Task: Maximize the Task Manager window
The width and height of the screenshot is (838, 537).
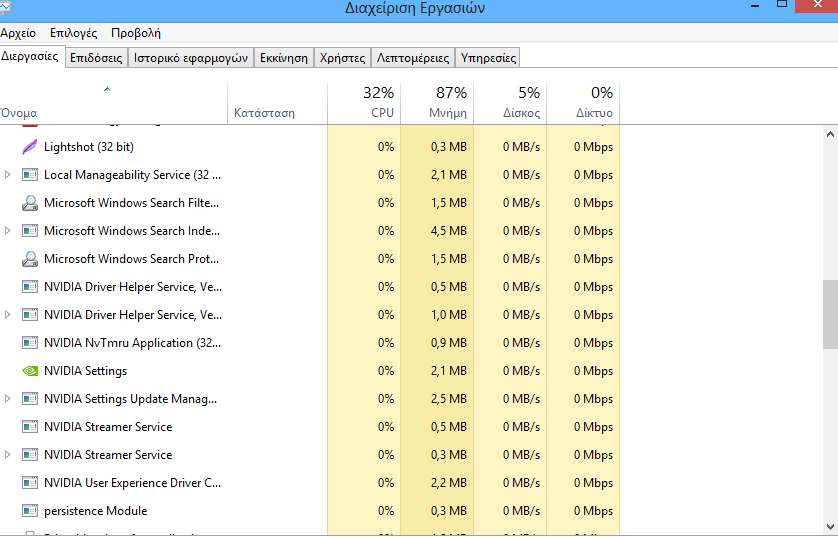Action: (781, 5)
